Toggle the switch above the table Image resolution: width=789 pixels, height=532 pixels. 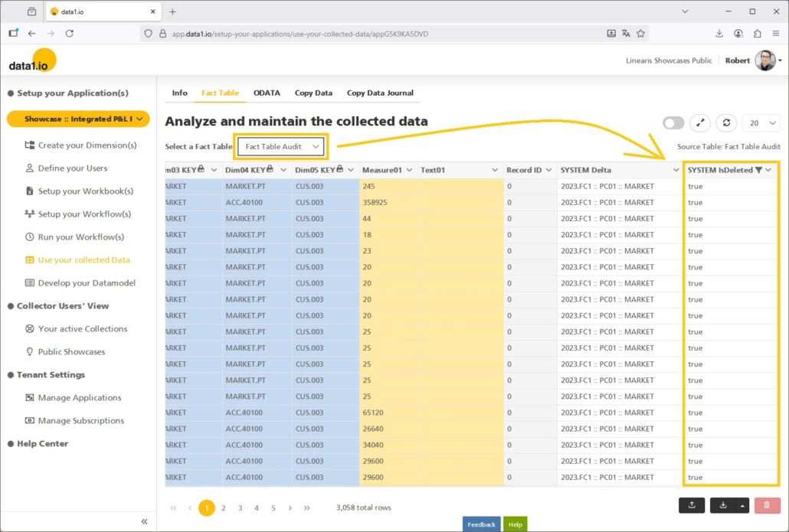pyautogui.click(x=673, y=123)
